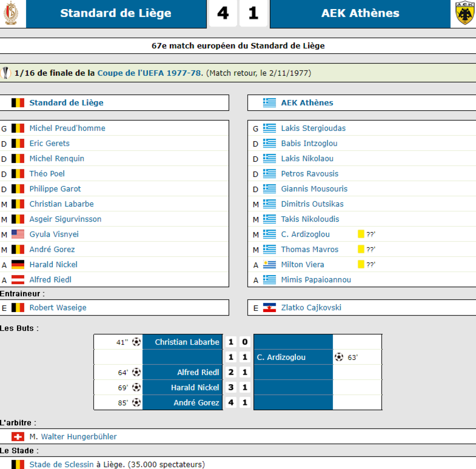Image resolution: width=476 pixels, height=469 pixels.
Task: Open Thomas Mavros player link
Action: click(x=309, y=249)
